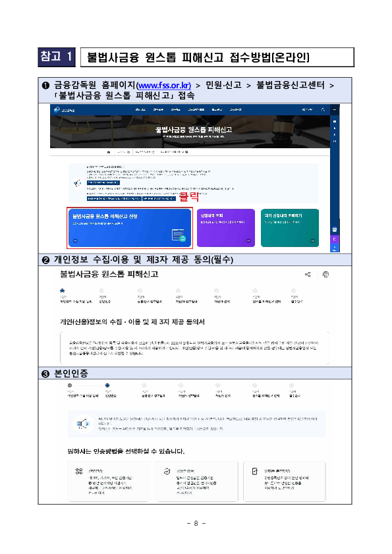Viewport: 392px width, 554px height.
Task: Click arrow icon on blue 피해신고 신청 card
Action: point(75,240)
